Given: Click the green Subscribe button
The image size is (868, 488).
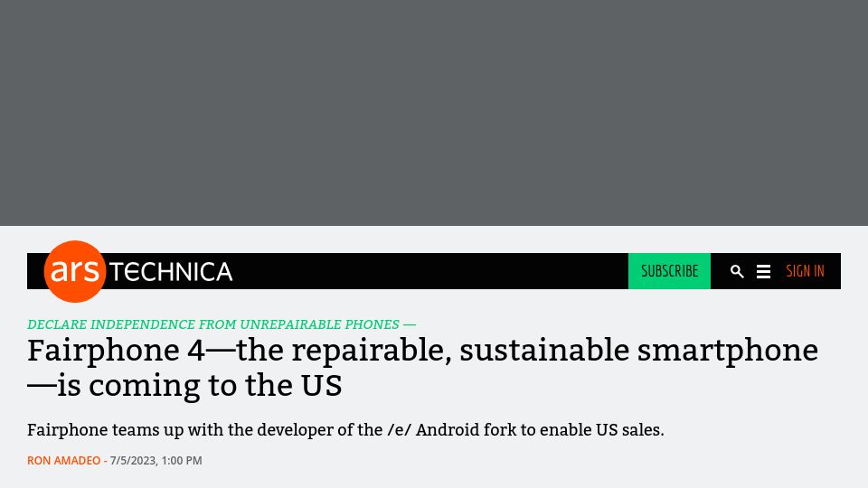Looking at the screenshot, I should (x=669, y=271).
